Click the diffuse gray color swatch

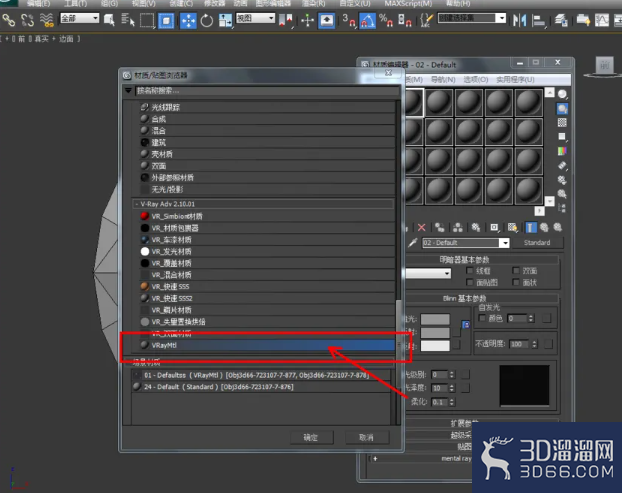coord(435,332)
